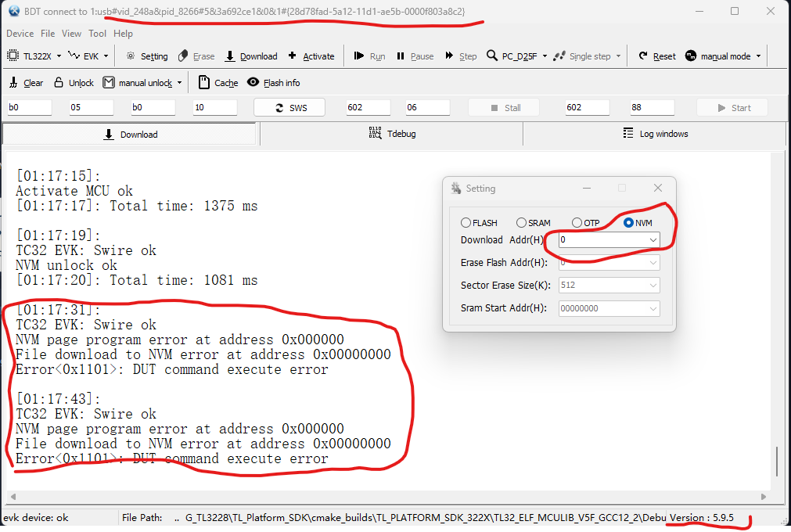Screen dimensions: 791x532
Task: Open the File menu
Action: coord(48,34)
